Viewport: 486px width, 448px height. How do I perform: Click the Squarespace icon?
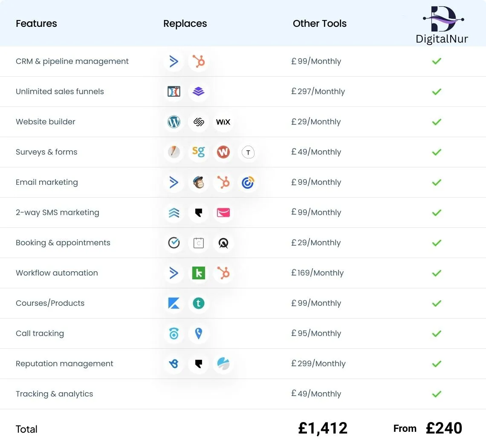(x=198, y=122)
